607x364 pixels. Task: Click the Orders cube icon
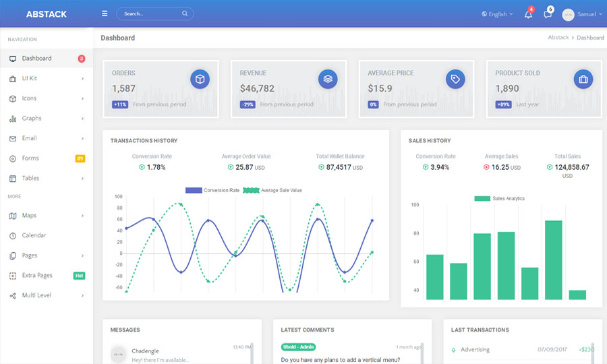coord(200,79)
